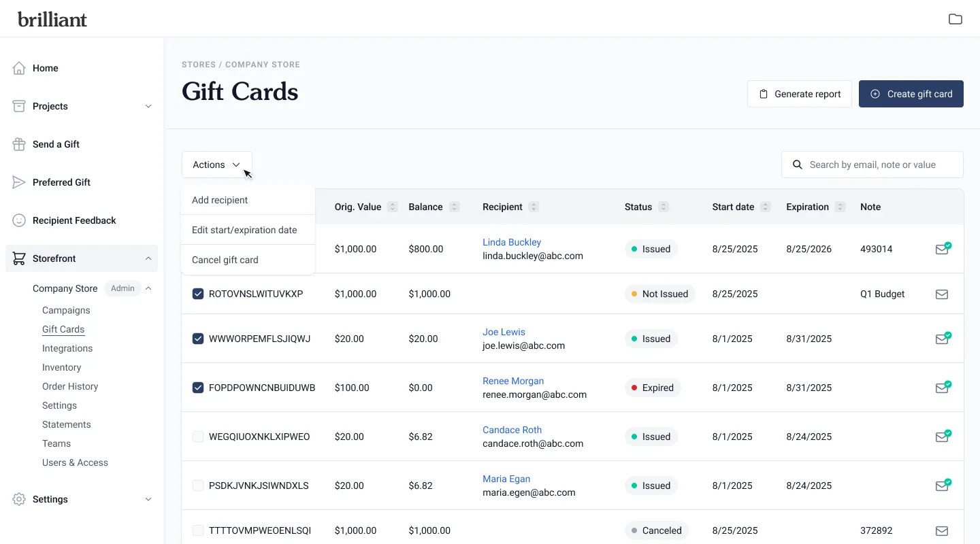Click the folder icon in top bar
980x544 pixels.
(x=955, y=19)
